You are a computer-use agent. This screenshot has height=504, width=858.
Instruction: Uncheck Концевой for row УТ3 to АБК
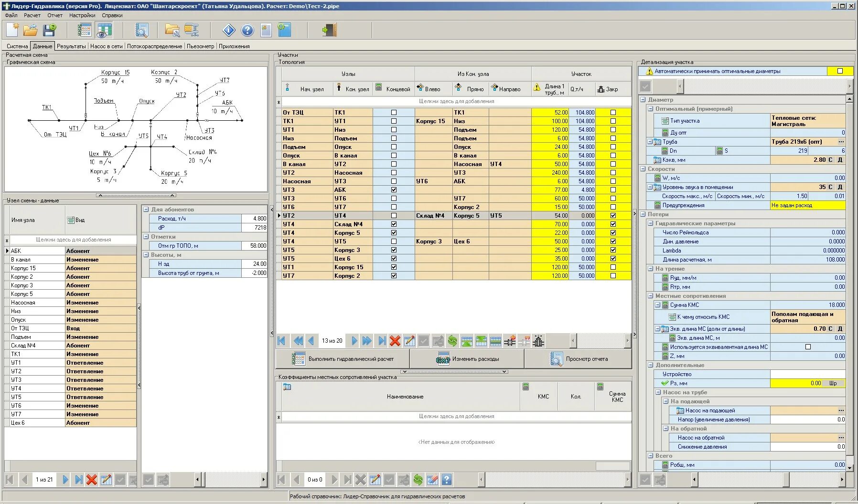[394, 190]
